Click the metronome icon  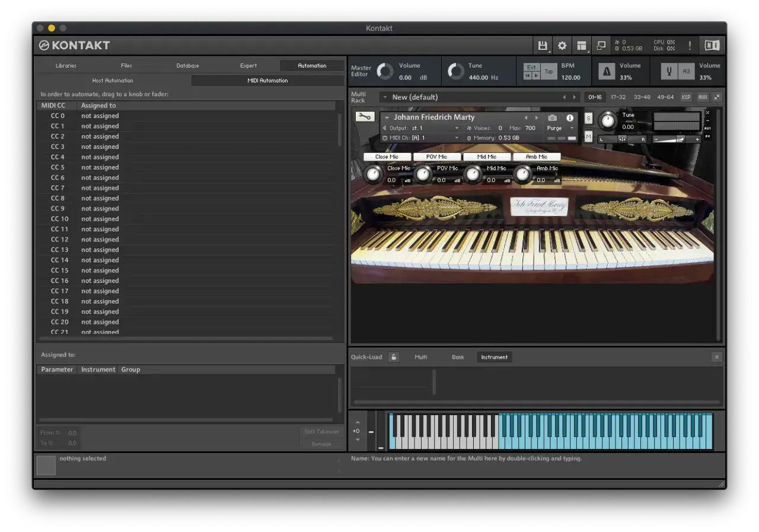606,72
